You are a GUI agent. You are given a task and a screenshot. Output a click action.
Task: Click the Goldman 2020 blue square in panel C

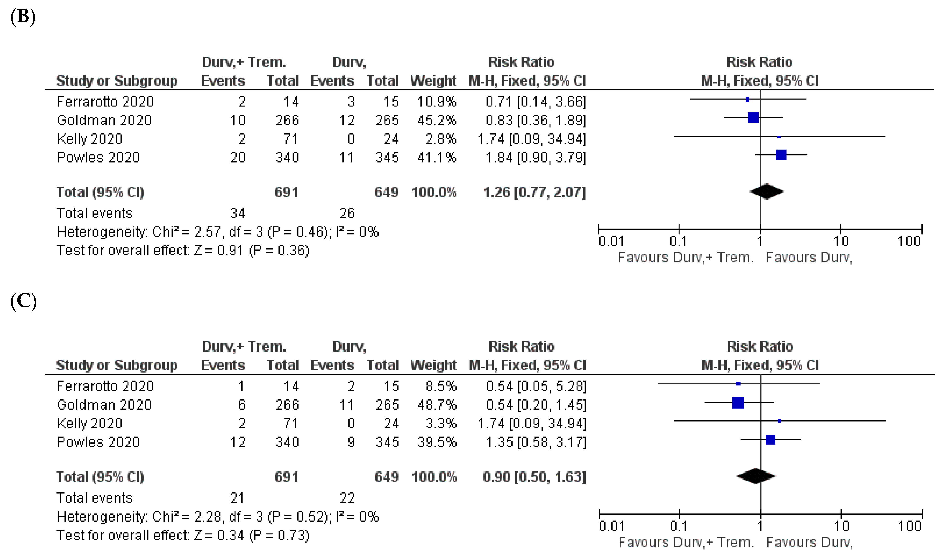pyautogui.click(x=738, y=403)
